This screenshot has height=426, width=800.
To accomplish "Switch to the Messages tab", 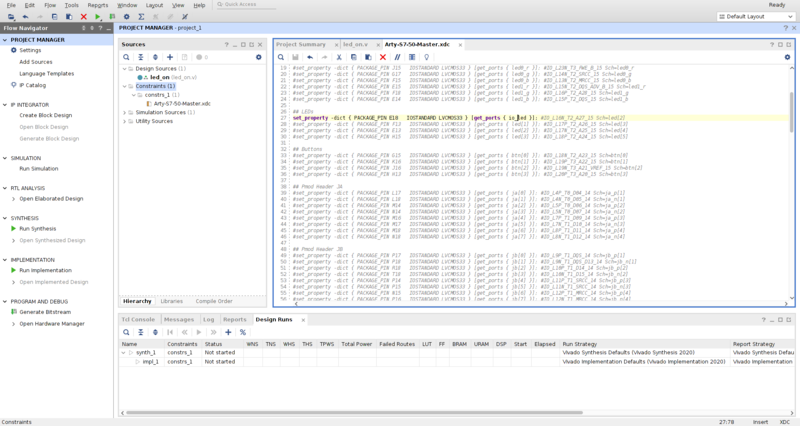I will pyautogui.click(x=179, y=319).
